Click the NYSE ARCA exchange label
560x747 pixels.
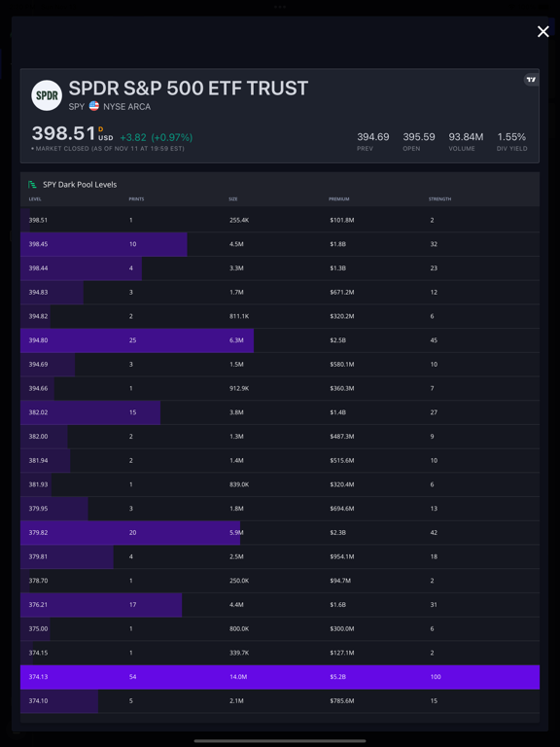click(x=127, y=107)
